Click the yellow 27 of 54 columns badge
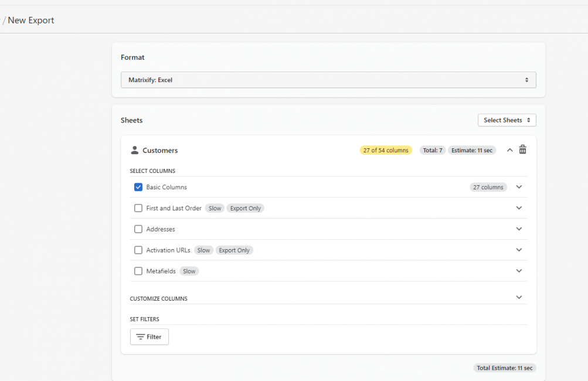 click(386, 149)
